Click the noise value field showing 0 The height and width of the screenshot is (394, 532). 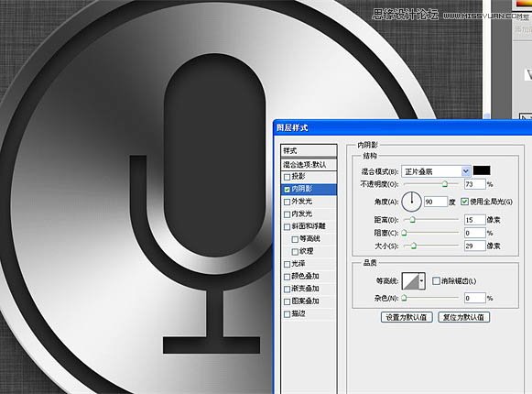tap(475, 298)
